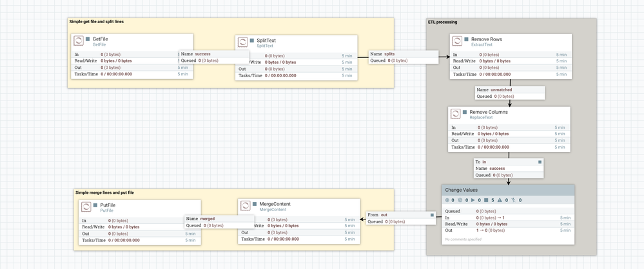The image size is (644, 269).
Task: Click the Tasks/Time row of SplitText
Action: pos(296,75)
